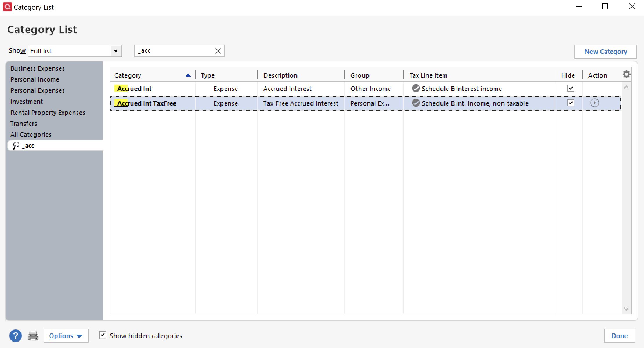The height and width of the screenshot is (348, 644).
Task: Uncheck Show hidden categories
Action: [103, 335]
